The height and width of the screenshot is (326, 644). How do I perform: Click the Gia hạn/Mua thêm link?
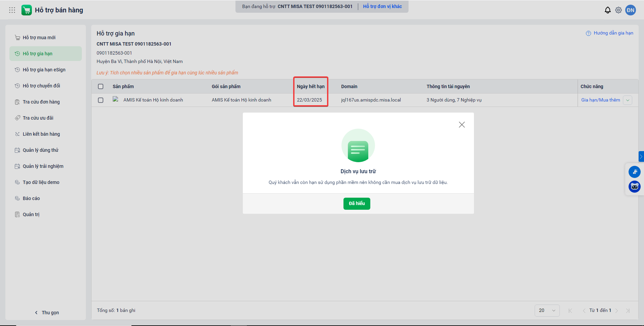[x=600, y=100]
